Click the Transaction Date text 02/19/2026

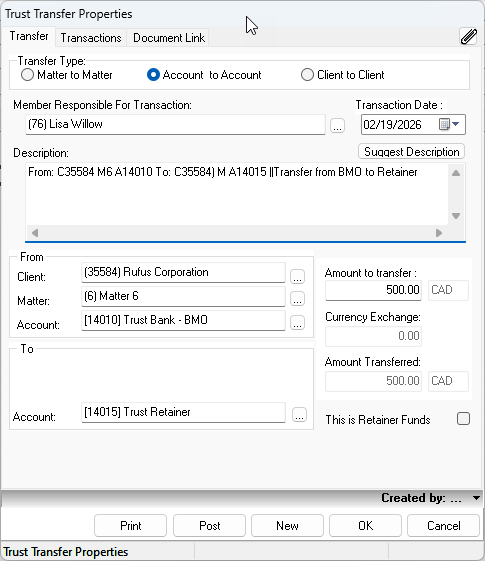click(392, 125)
